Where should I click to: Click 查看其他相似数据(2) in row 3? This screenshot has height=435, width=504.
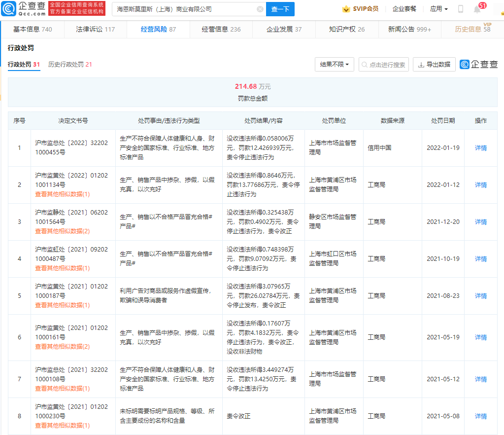tap(62, 231)
